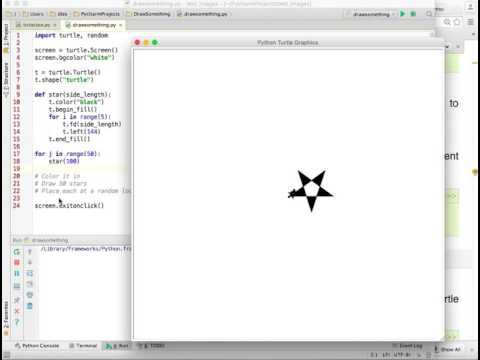Clear console with the trash icon
The height and width of the screenshot is (360, 480).
(30, 306)
